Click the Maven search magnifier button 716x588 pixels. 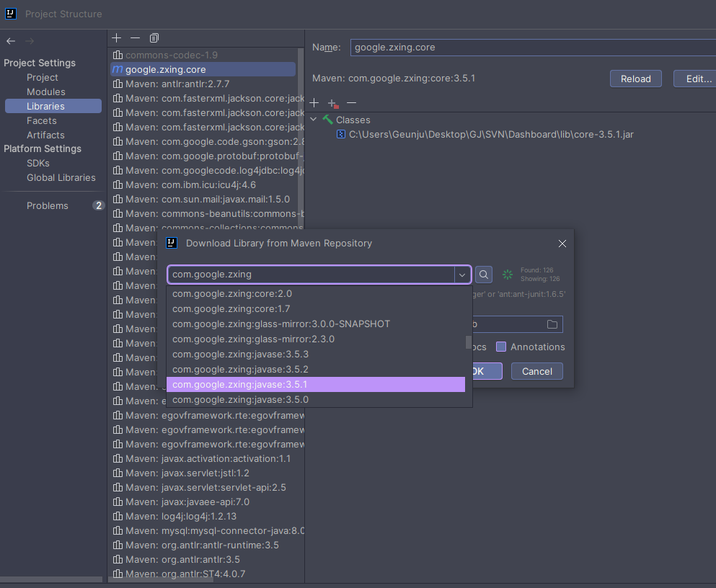click(x=484, y=275)
